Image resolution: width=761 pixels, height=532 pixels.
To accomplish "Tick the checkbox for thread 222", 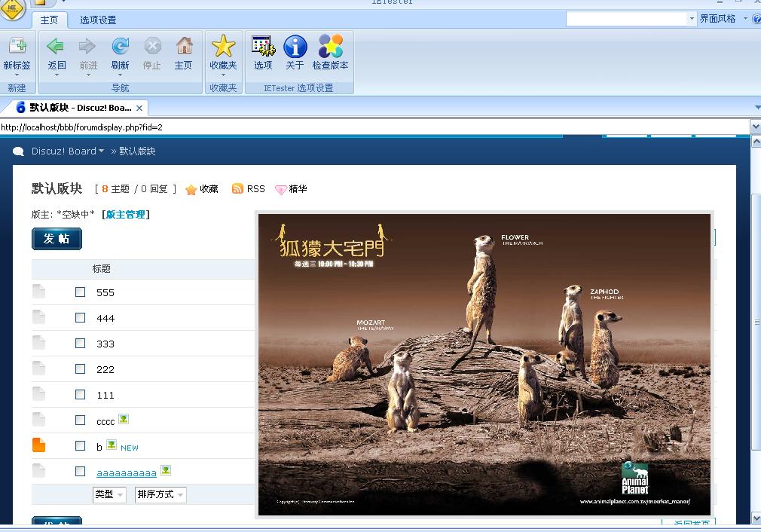I will click(x=80, y=369).
